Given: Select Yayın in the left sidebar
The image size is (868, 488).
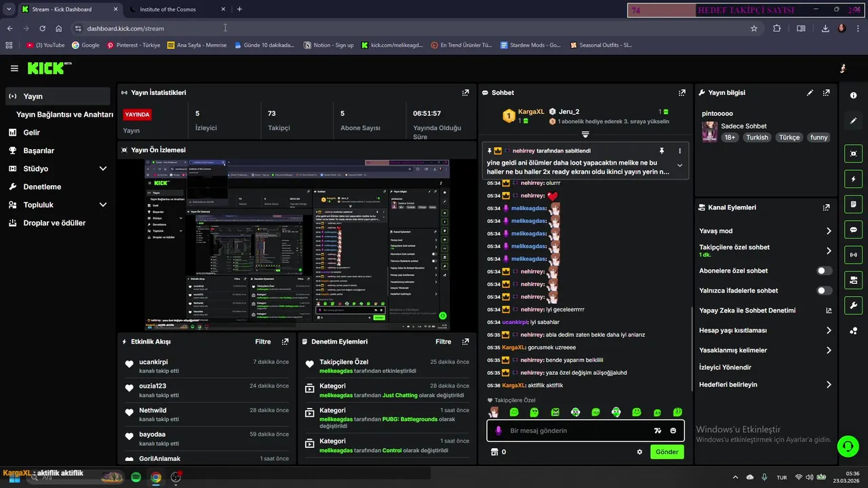Looking at the screenshot, I should tap(58, 96).
